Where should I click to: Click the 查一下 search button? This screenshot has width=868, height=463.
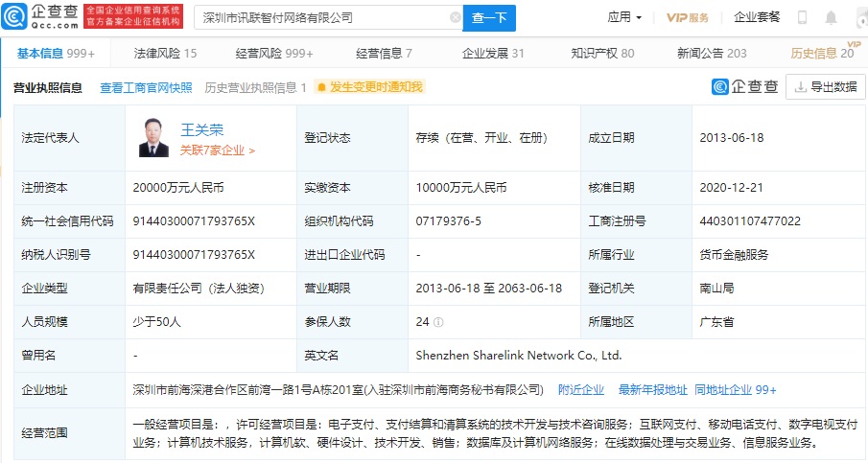click(489, 17)
